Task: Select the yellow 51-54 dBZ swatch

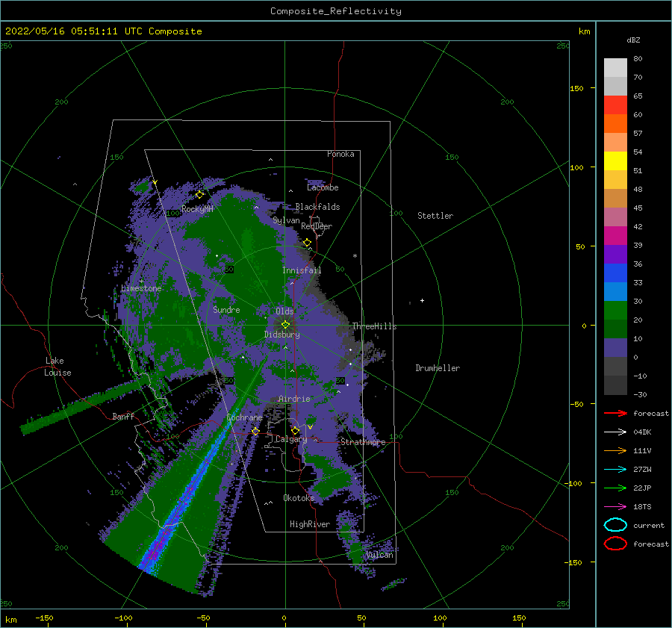Action: (615, 161)
